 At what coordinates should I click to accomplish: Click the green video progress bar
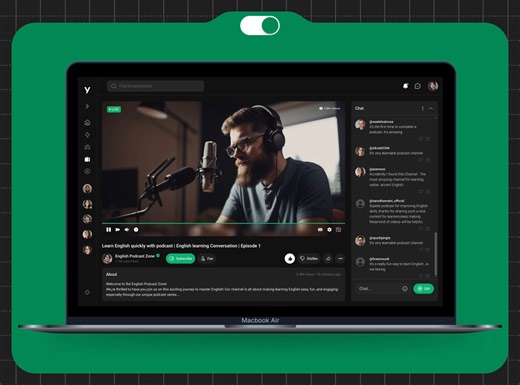pos(223,223)
